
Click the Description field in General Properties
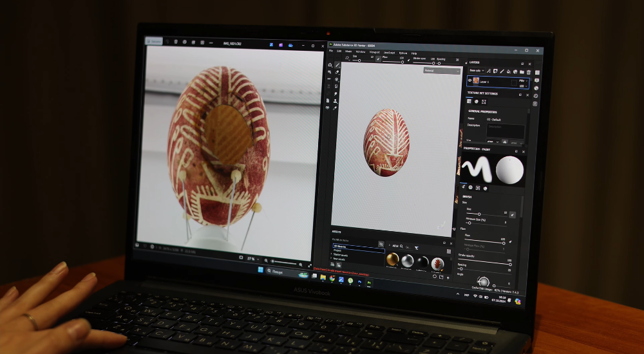pyautogui.click(x=506, y=131)
